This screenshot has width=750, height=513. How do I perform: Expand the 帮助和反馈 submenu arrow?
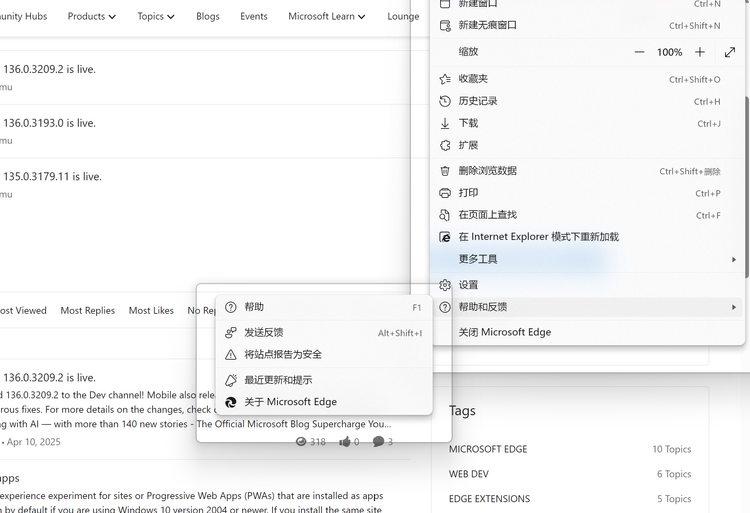point(734,307)
